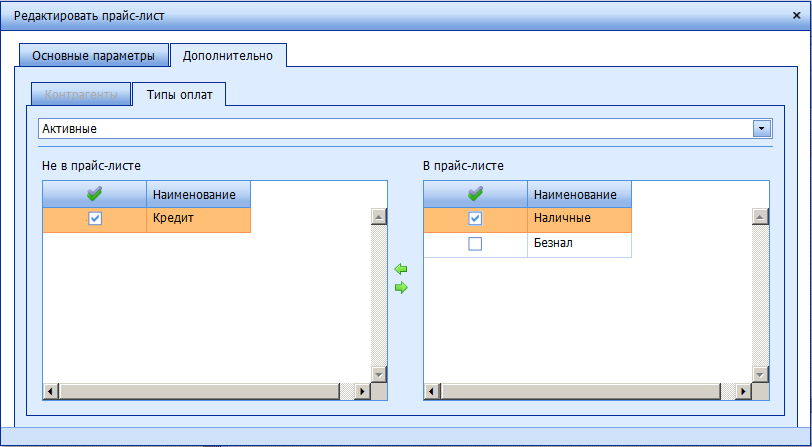Click left list's vertical scrollbar up arrow
812x447 pixels.
378,216
